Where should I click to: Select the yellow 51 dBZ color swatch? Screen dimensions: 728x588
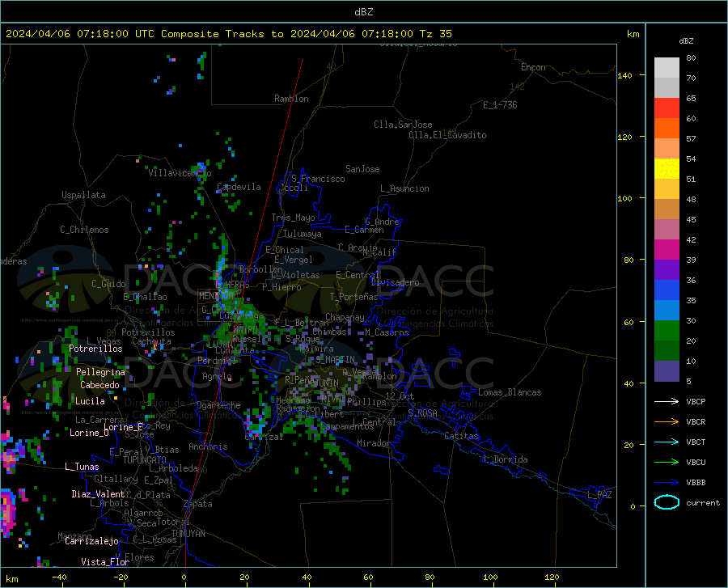[x=667, y=169]
